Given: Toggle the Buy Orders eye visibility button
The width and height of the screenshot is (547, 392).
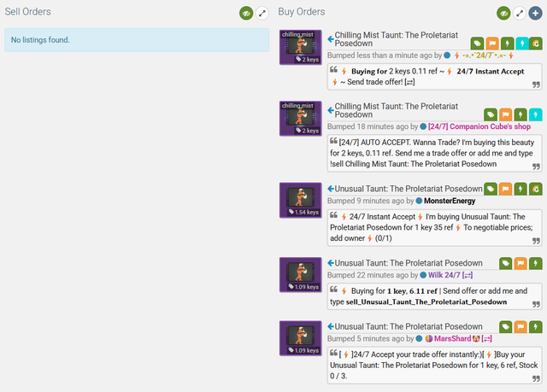Looking at the screenshot, I should 503,14.
